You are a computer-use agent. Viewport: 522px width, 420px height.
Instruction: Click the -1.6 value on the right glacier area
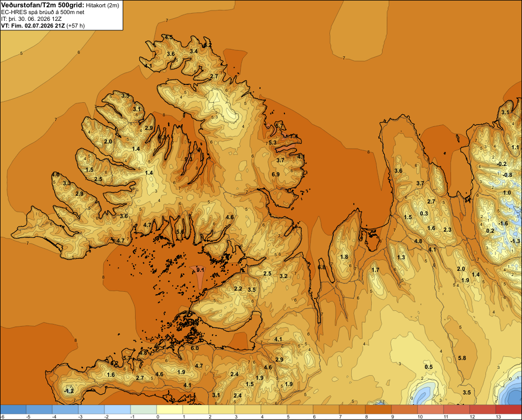pyautogui.click(x=503, y=223)
